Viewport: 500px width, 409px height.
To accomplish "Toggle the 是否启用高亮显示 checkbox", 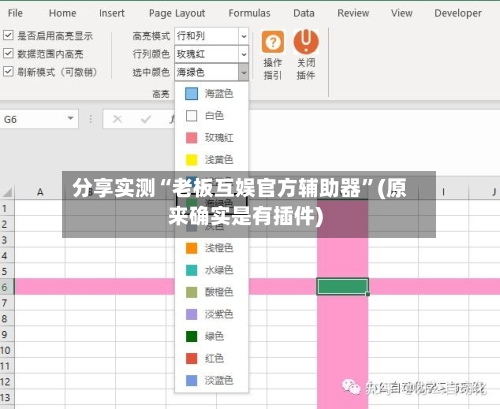I will (x=8, y=35).
